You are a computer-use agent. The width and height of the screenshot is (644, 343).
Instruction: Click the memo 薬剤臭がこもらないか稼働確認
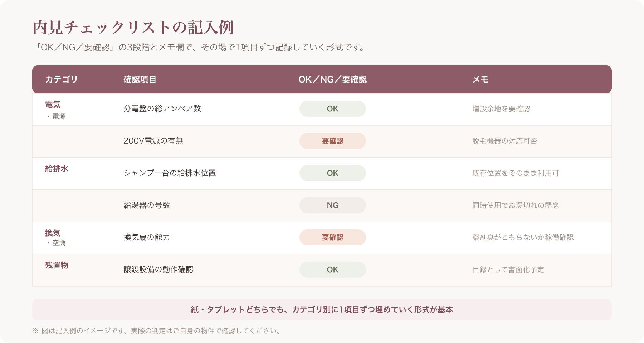523,237
